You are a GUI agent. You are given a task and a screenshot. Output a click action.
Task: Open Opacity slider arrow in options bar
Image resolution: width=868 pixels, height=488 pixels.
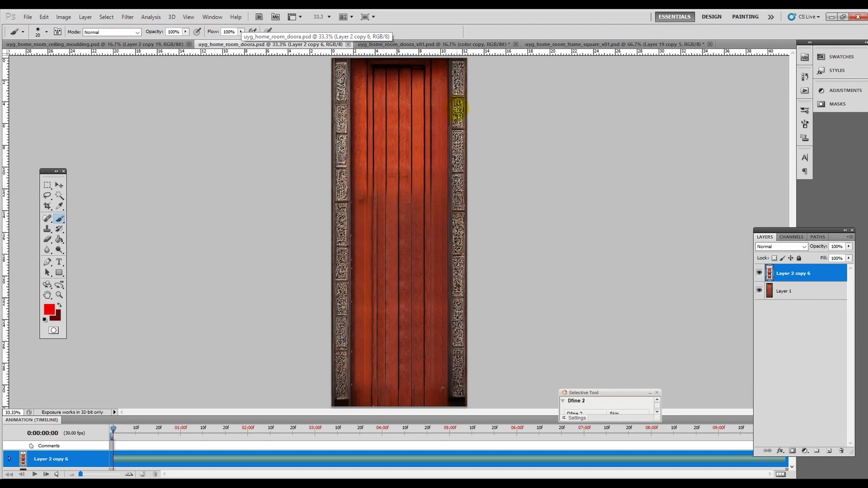tap(185, 32)
